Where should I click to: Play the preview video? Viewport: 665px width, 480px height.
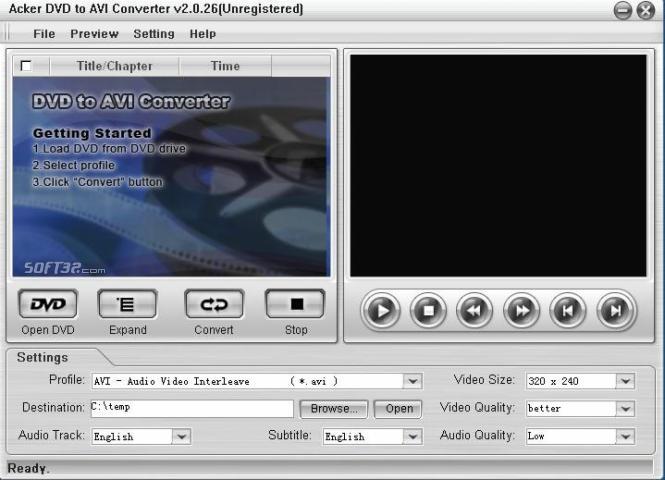click(x=381, y=311)
